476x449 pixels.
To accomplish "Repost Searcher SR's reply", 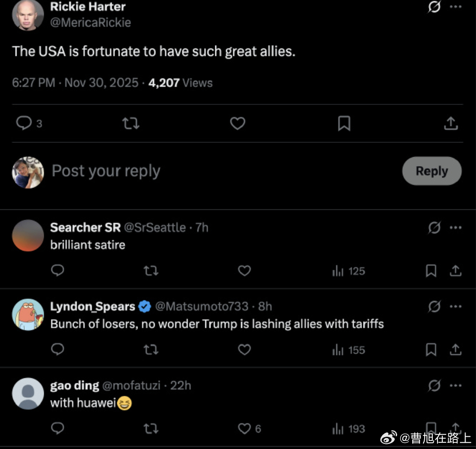I will (151, 271).
